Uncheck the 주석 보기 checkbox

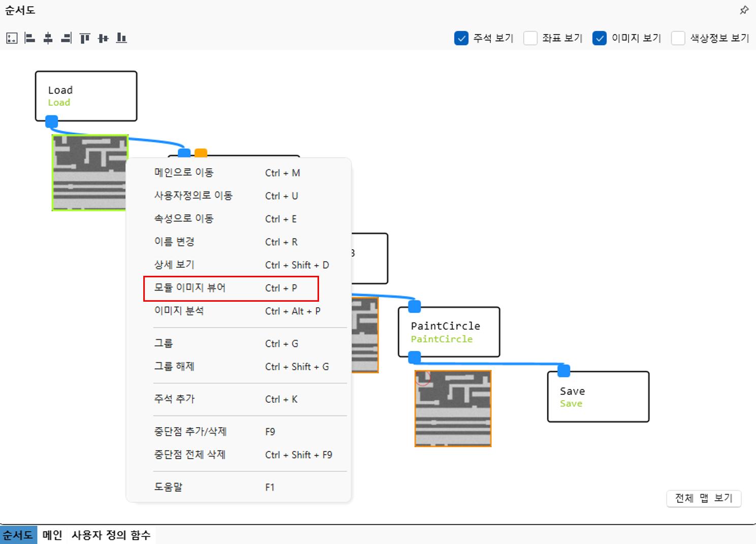[x=461, y=38]
